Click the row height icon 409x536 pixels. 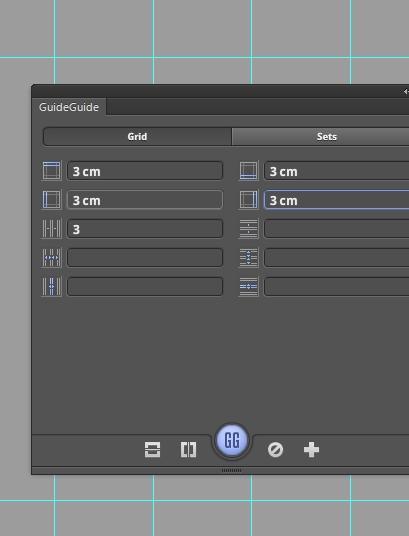(249, 257)
